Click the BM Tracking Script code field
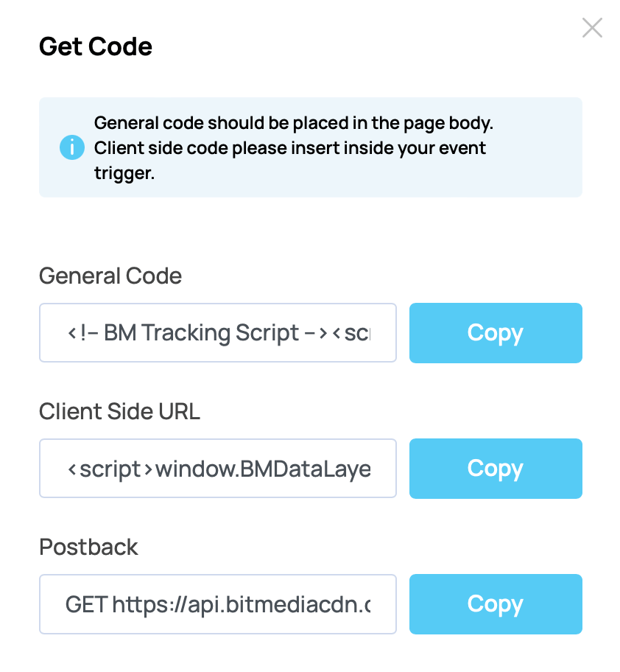The image size is (620, 672). coord(217,333)
